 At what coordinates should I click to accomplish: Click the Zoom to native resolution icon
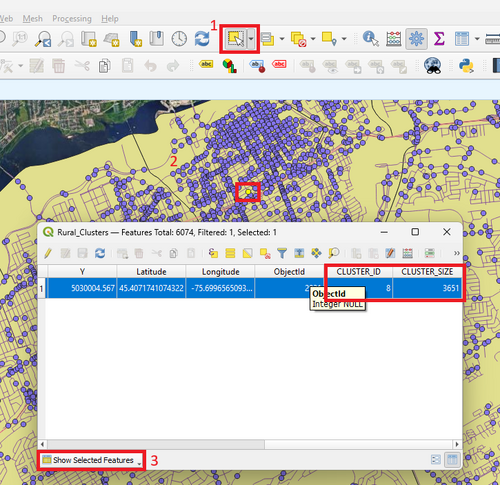pos(19,39)
